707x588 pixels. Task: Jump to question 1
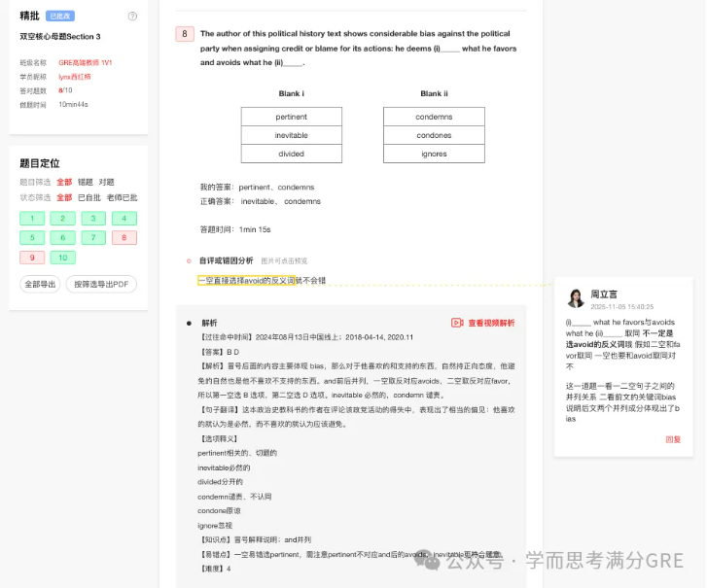(32, 219)
